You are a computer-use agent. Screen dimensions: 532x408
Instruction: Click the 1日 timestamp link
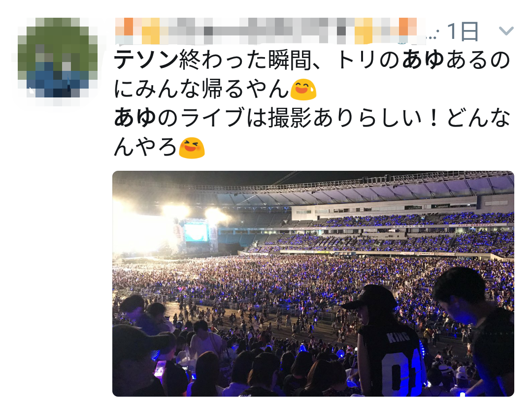[463, 31]
